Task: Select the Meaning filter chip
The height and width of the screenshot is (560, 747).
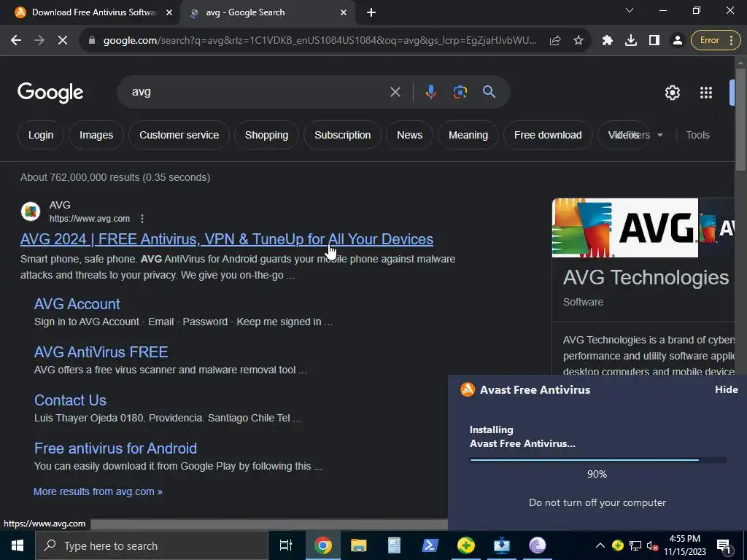Action: point(468,135)
